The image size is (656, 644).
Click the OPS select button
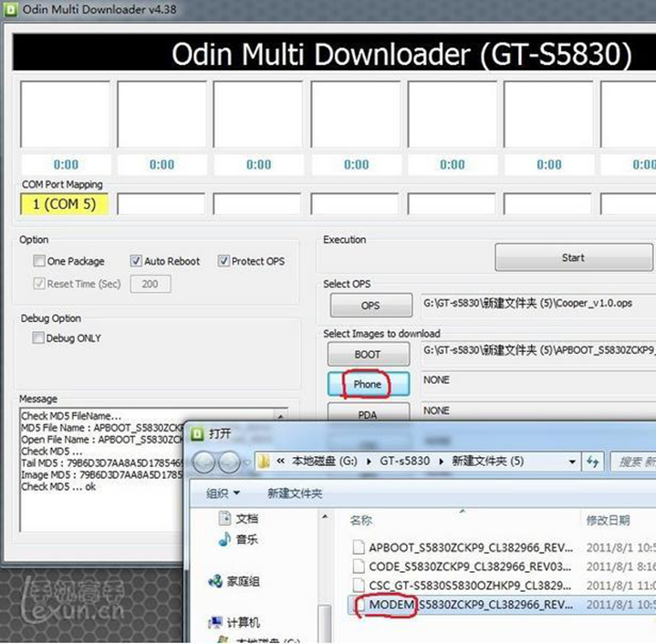tap(370, 306)
